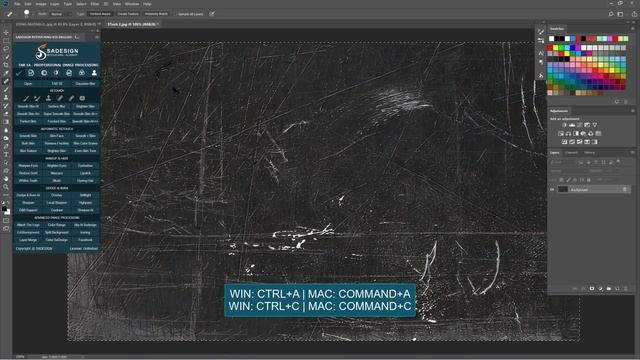
Task: Open the Adjustments panel menu
Action: point(633,111)
